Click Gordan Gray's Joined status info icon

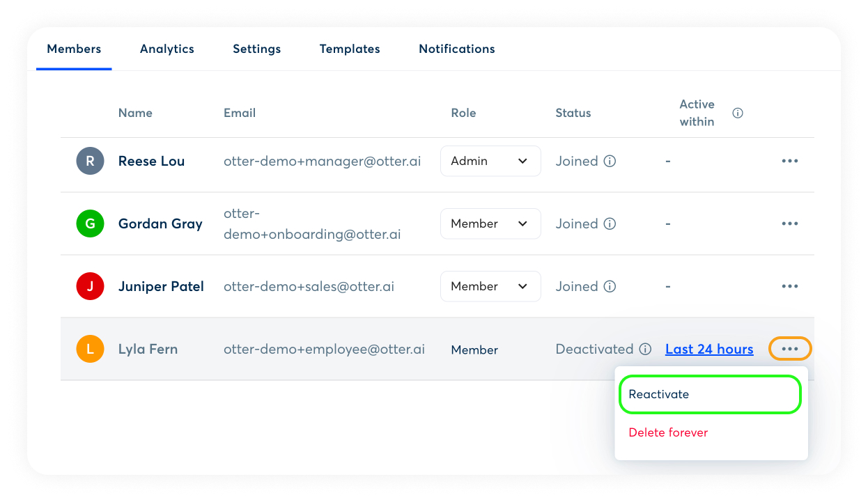click(610, 224)
